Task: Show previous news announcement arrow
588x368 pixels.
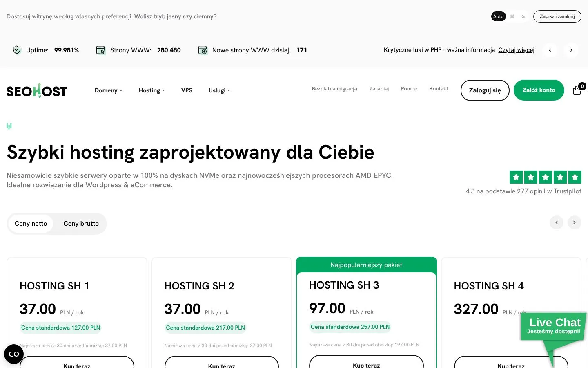Action: tap(550, 50)
